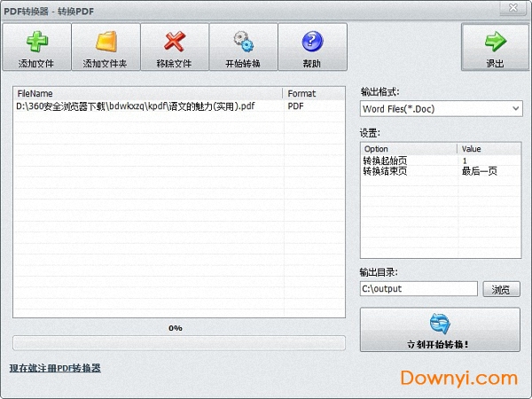The height and width of the screenshot is (399, 532).
Task: Click the blue refresh icon in 立刻开始转换
Action: (440, 324)
